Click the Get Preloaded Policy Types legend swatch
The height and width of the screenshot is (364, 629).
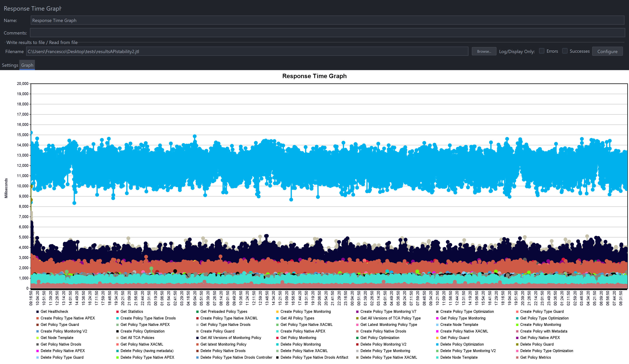(197, 312)
